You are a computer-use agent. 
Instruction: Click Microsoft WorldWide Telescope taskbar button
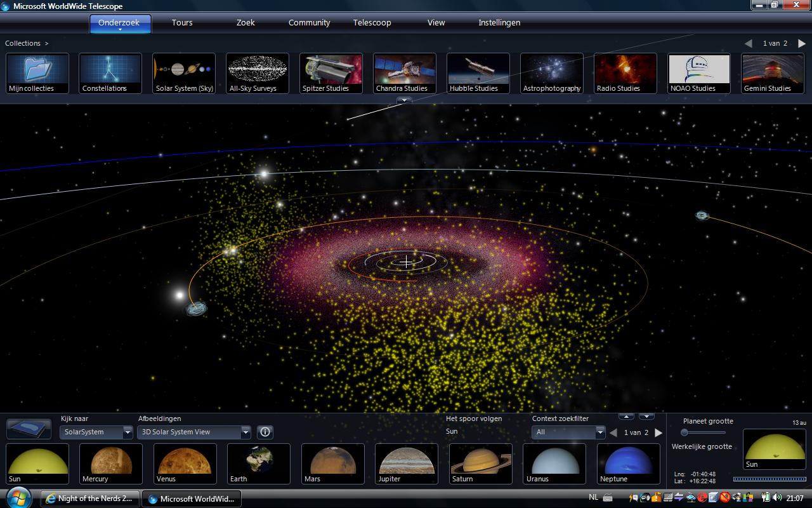(x=191, y=498)
